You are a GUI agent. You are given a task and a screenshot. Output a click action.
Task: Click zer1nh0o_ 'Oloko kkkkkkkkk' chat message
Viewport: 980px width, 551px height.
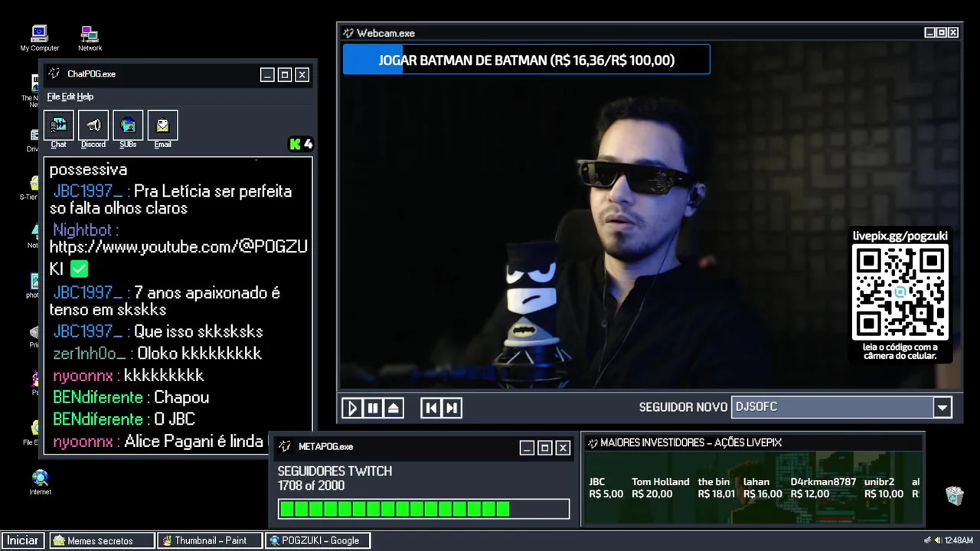click(x=157, y=354)
